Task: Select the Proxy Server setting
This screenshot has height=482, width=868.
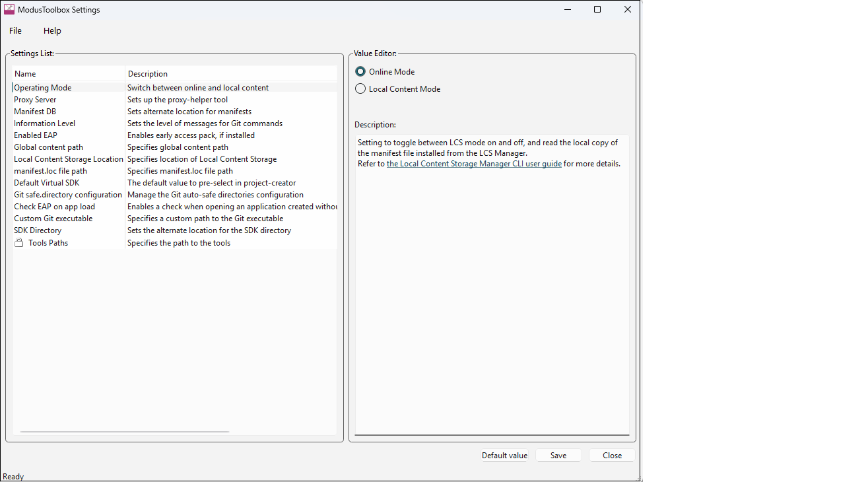Action: [35, 100]
